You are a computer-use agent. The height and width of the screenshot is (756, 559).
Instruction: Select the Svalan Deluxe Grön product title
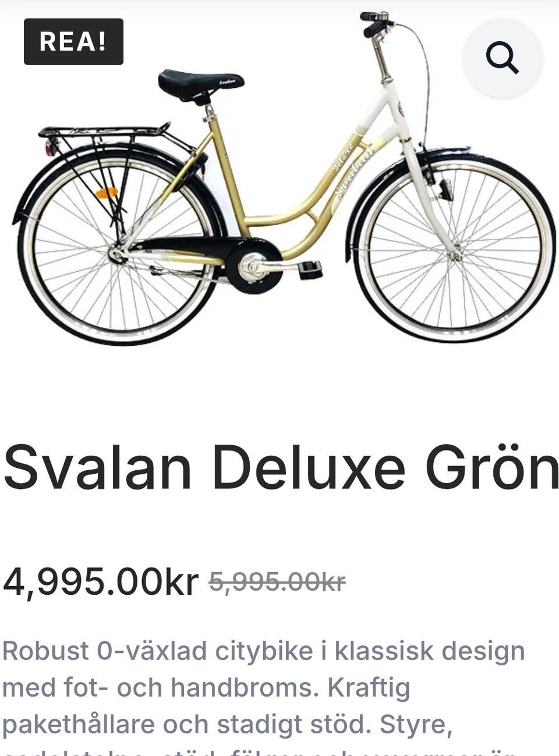(x=281, y=468)
